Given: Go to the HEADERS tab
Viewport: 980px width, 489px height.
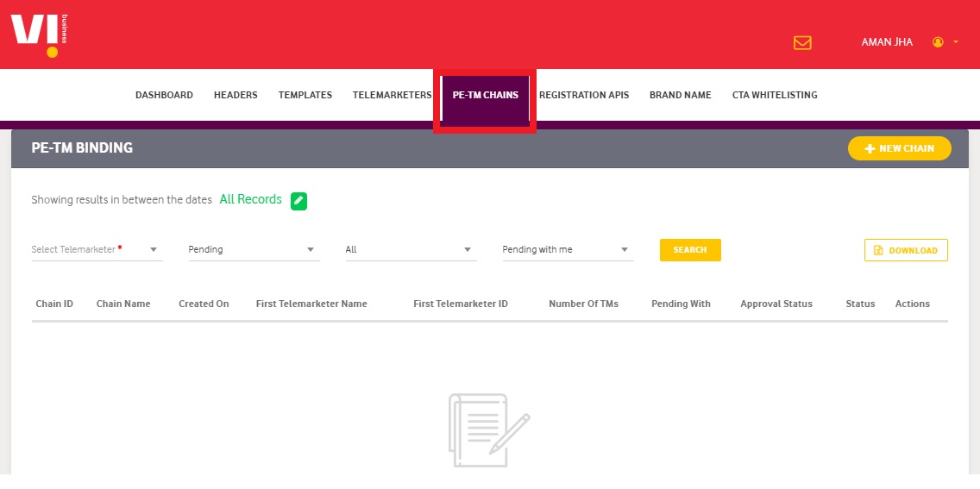Looking at the screenshot, I should coord(236,96).
